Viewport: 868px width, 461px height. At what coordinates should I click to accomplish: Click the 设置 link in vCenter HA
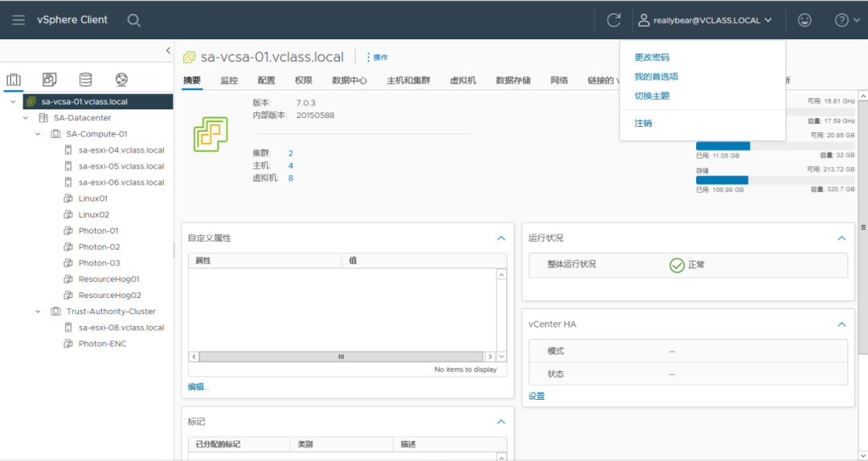click(536, 396)
